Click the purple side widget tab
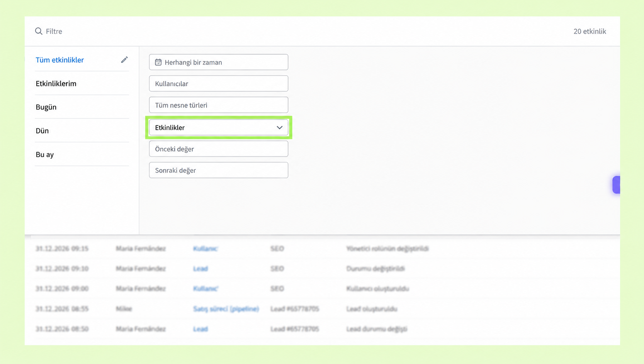 [616, 185]
